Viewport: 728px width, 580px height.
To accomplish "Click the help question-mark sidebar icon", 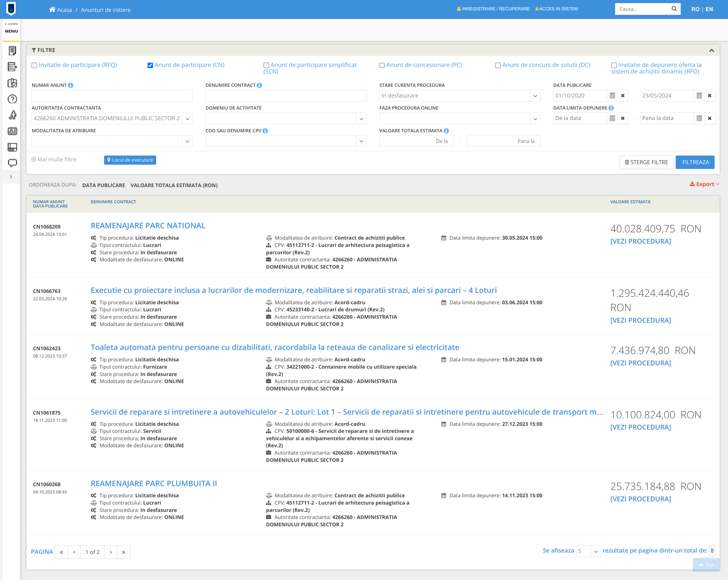I will click(12, 99).
